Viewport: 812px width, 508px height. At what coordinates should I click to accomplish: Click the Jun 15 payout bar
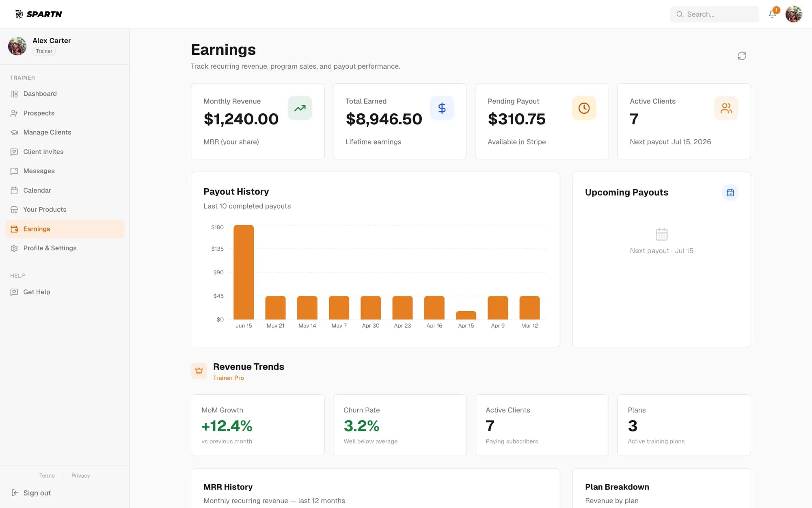(x=244, y=272)
